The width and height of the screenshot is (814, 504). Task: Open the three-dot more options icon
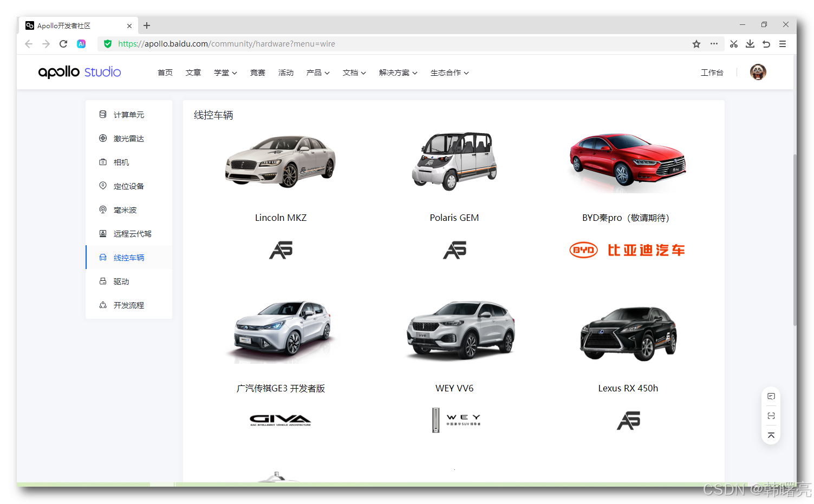(x=714, y=44)
